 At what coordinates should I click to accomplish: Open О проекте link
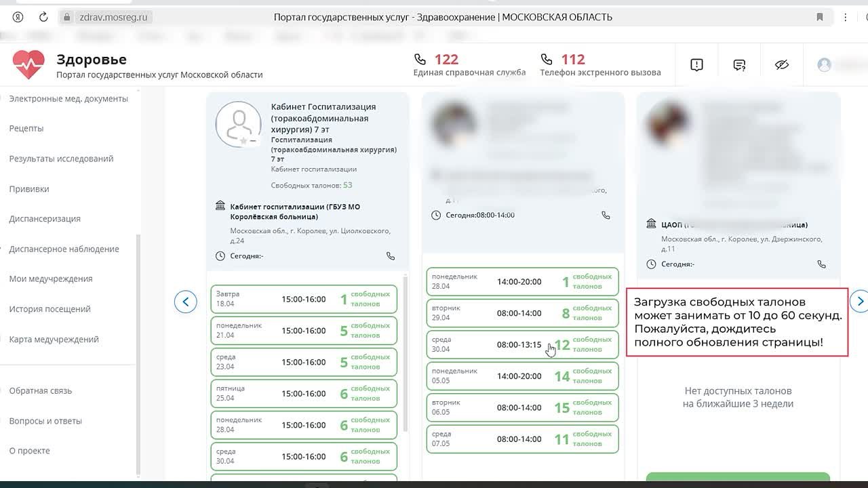coord(30,451)
